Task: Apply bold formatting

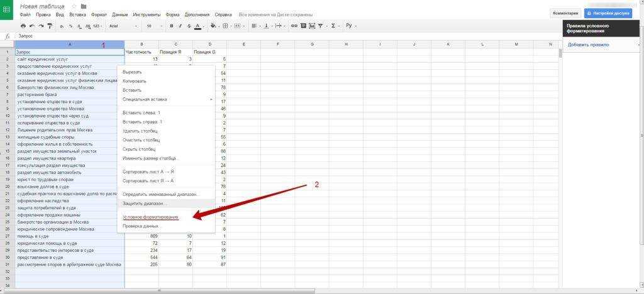Action: 171,26
